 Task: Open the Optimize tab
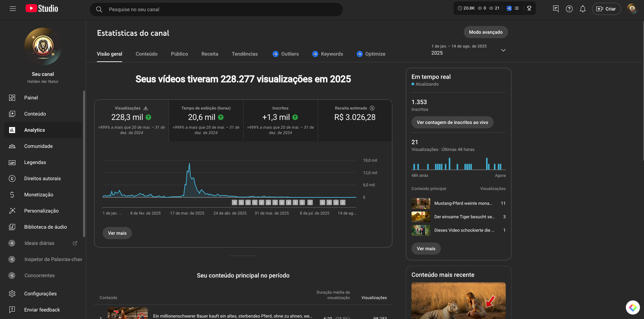(x=371, y=54)
